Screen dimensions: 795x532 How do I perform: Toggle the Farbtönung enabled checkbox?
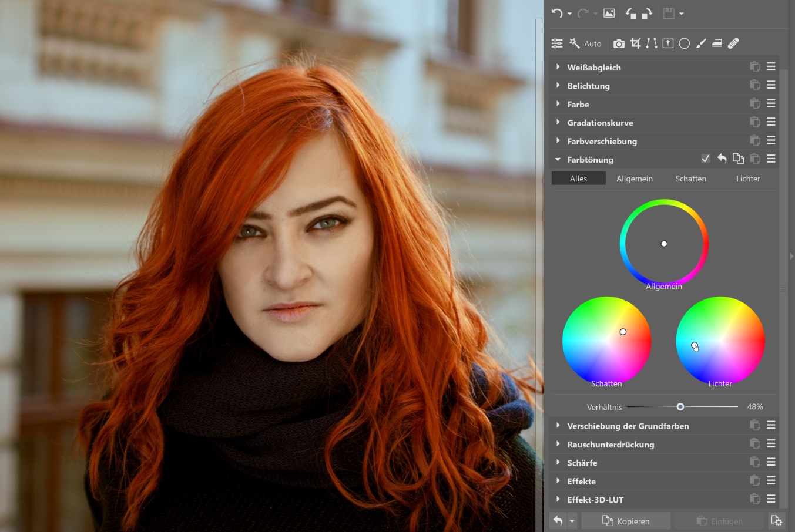(706, 159)
